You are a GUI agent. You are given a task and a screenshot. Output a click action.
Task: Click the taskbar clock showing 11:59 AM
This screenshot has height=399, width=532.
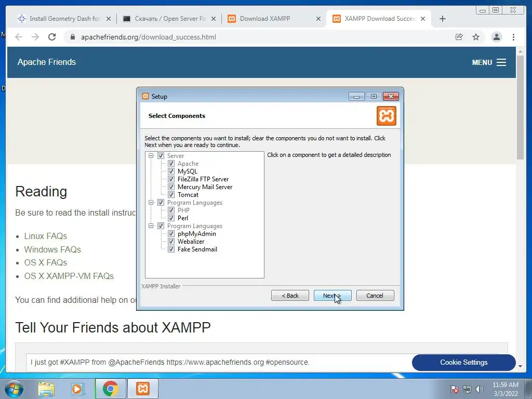tap(506, 389)
